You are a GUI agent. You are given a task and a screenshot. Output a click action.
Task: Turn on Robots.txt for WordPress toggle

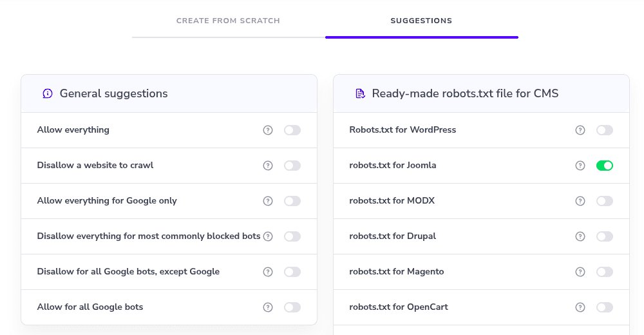(x=605, y=130)
